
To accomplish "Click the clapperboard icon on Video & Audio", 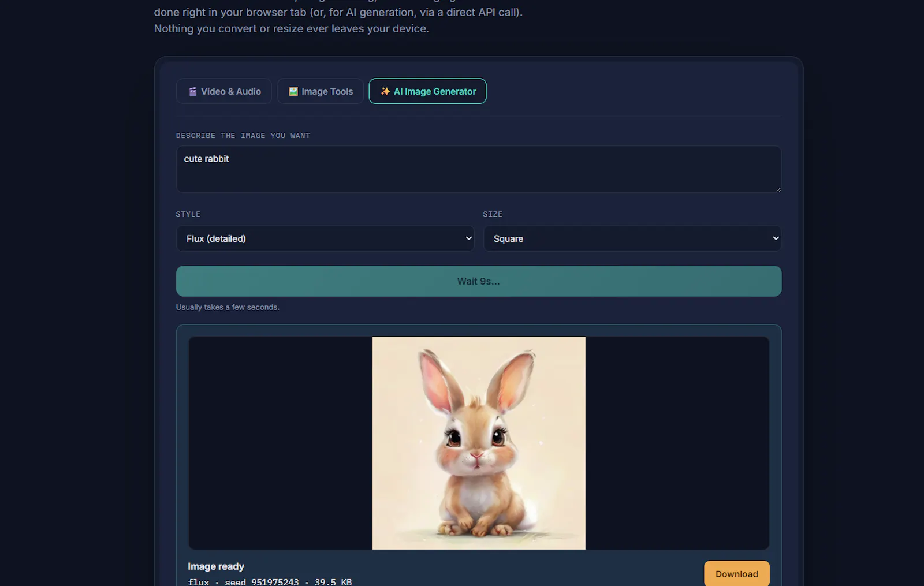I will (193, 91).
